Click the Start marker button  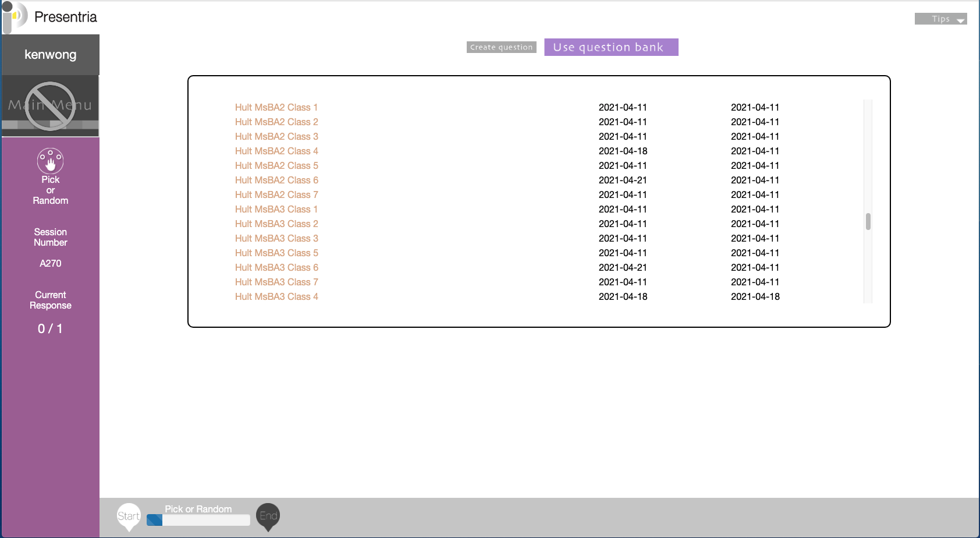tap(129, 516)
